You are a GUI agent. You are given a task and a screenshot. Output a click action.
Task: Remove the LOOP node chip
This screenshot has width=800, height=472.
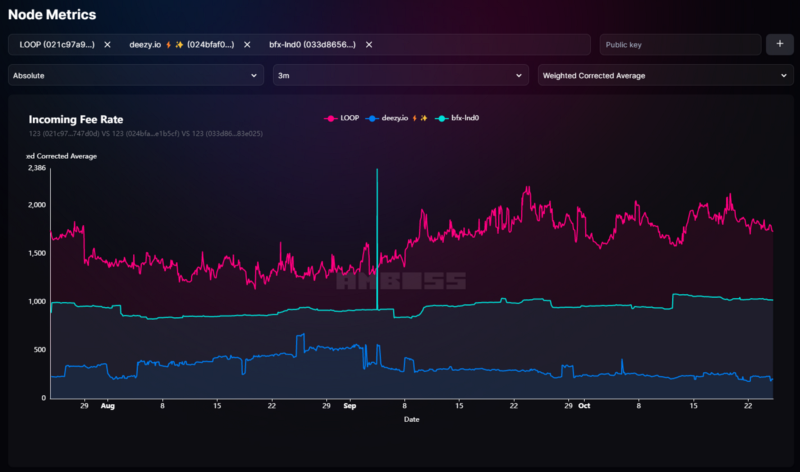coord(107,45)
